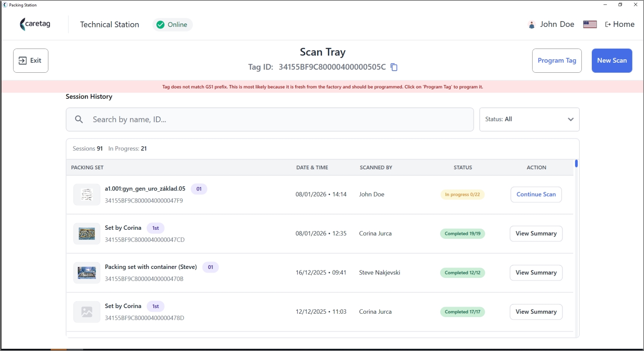Click the Status dropdown chevron arrow
The image size is (644, 351).
(x=570, y=119)
